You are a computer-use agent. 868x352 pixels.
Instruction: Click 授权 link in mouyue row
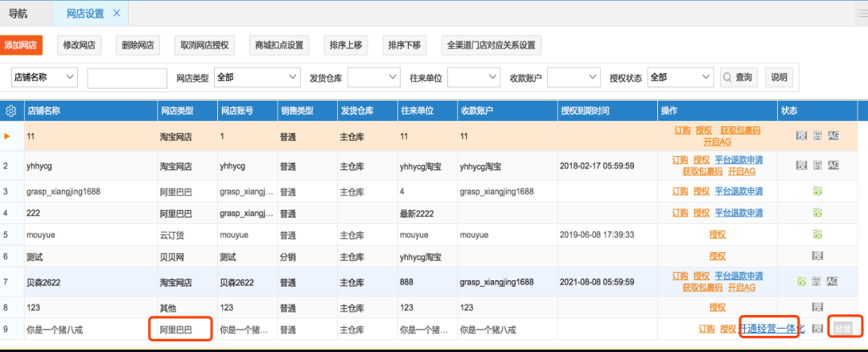(718, 234)
